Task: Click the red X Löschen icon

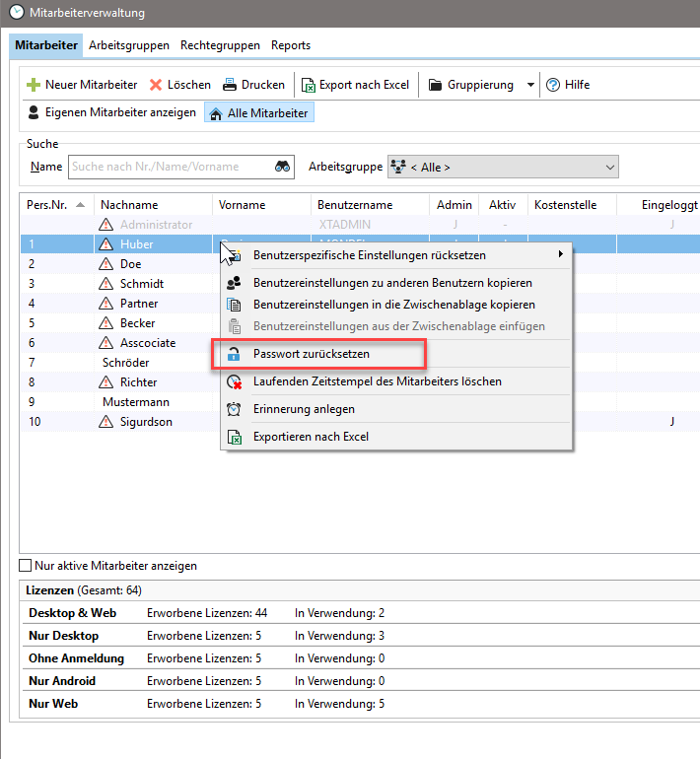Action: 156,85
